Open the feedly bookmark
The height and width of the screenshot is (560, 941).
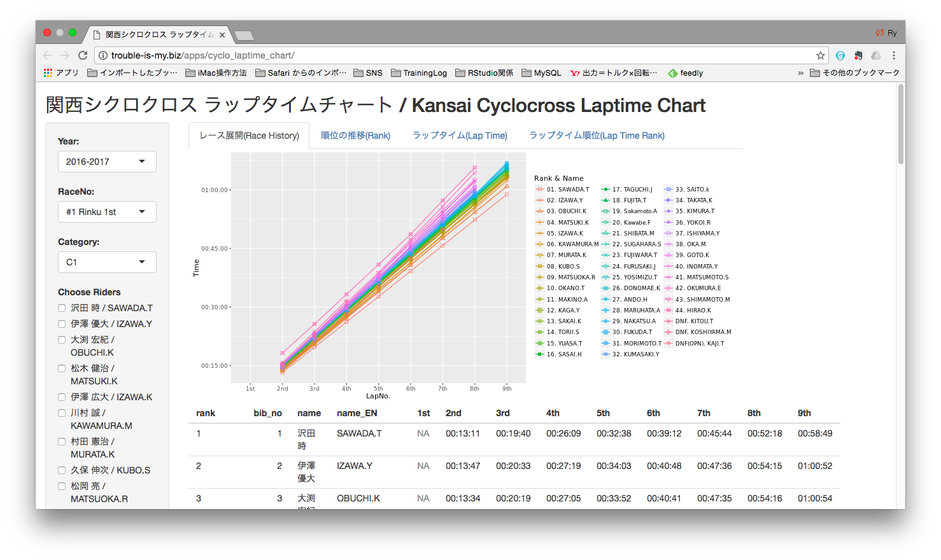coord(686,73)
